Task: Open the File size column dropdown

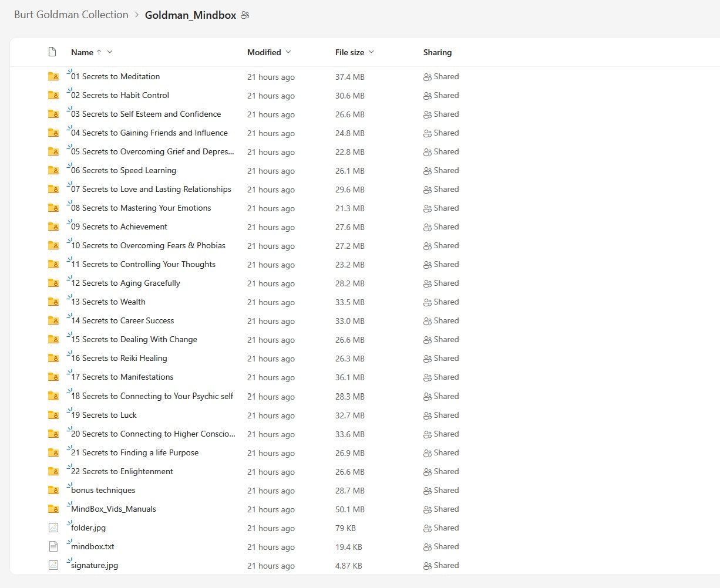Action: 371,52
